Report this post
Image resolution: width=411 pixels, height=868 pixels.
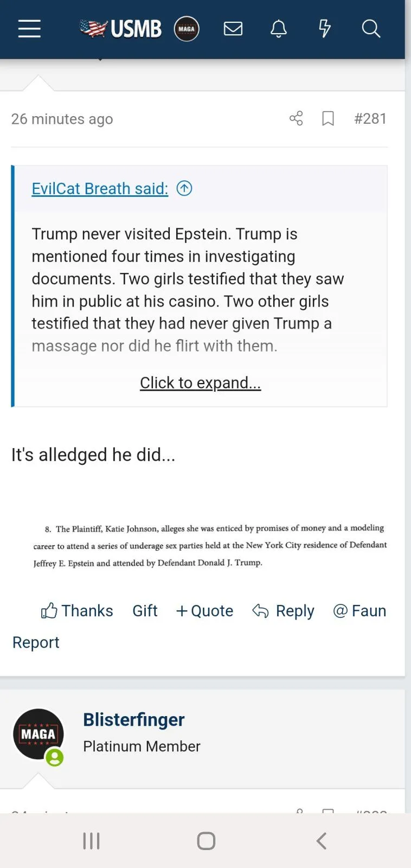pos(36,642)
